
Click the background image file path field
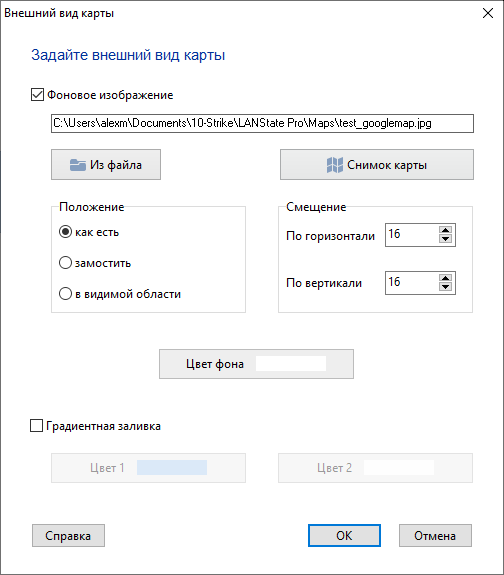[x=262, y=123]
